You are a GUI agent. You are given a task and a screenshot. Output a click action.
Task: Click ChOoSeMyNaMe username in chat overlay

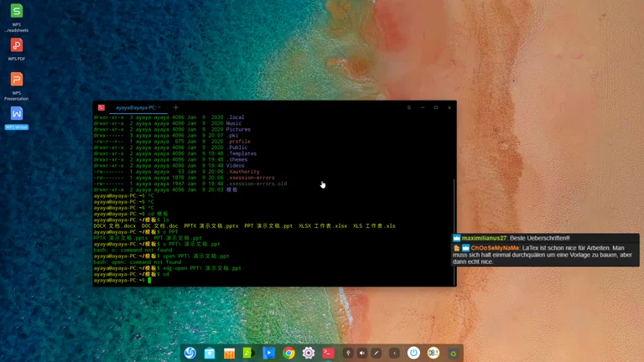coord(495,248)
